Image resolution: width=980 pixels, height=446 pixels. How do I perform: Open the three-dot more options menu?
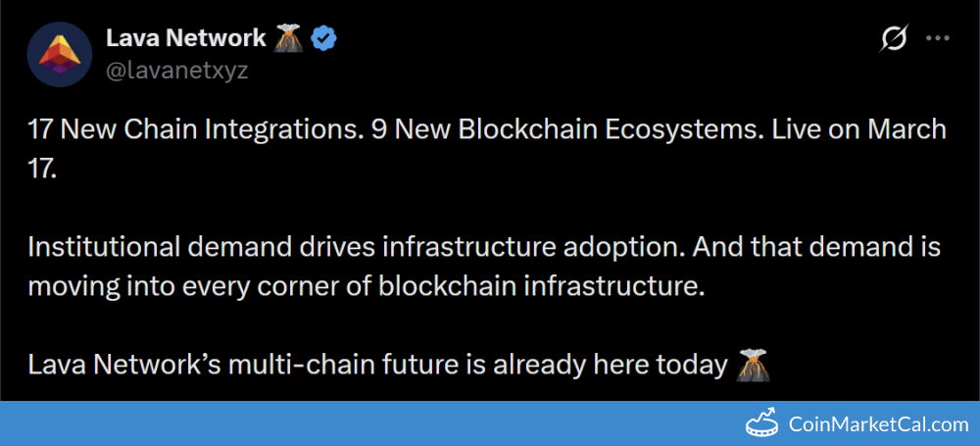(x=938, y=39)
